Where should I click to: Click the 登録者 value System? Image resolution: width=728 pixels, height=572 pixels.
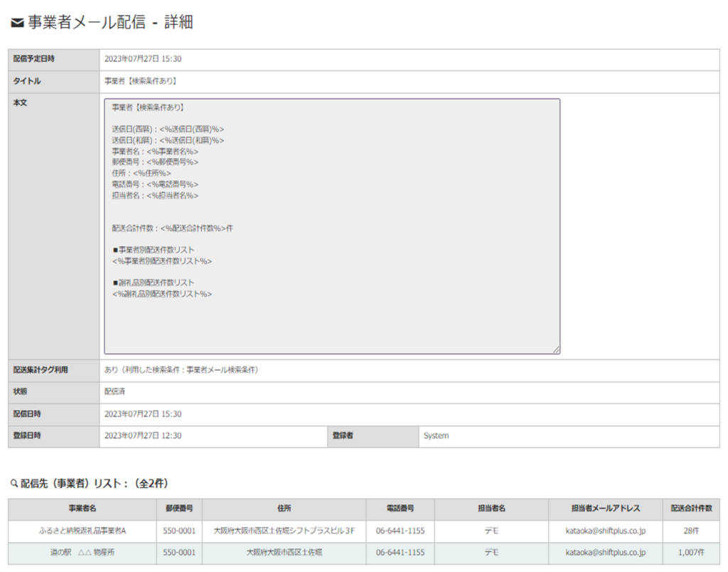[x=436, y=435]
